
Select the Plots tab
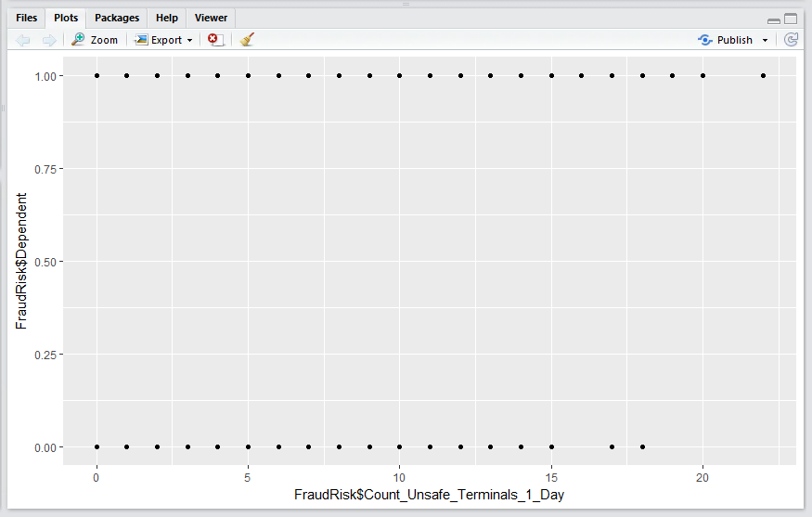tap(66, 18)
